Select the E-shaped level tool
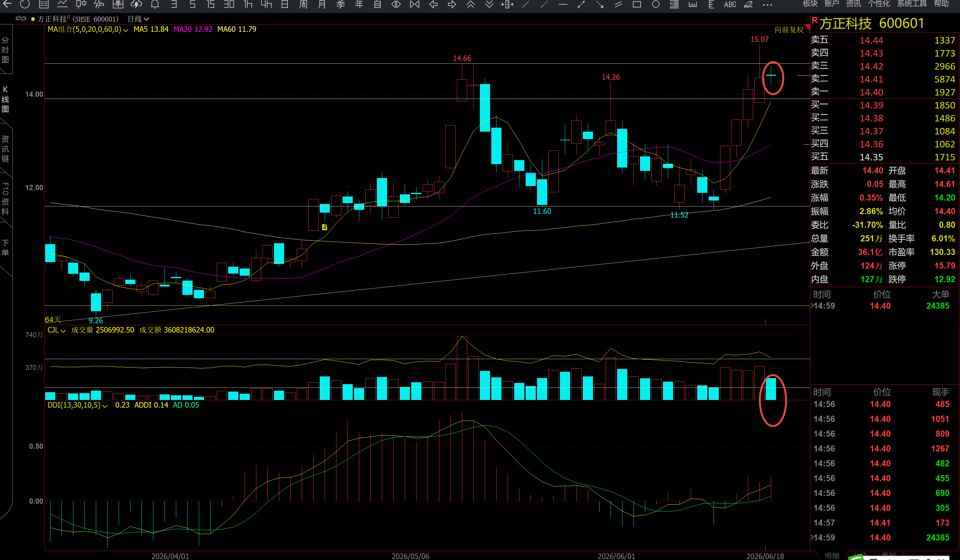 coord(711,4)
